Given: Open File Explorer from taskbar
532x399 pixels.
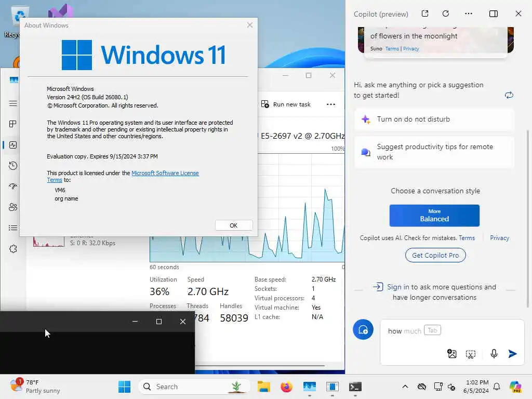Looking at the screenshot, I should coord(263,387).
